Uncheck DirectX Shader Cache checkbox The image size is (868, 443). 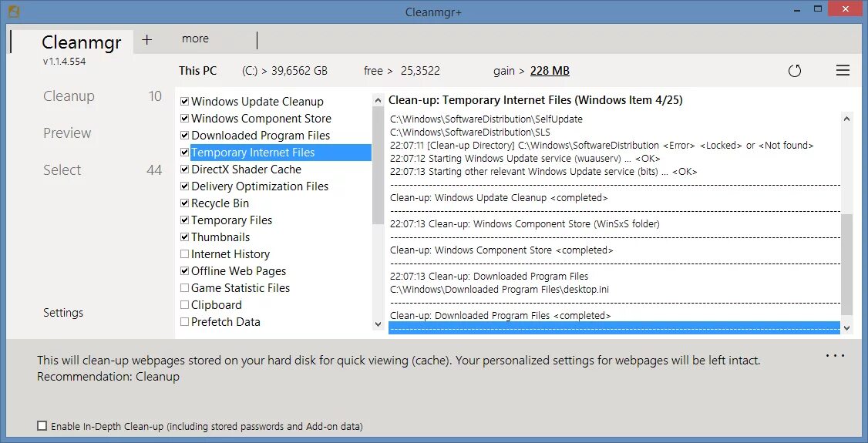pos(185,169)
